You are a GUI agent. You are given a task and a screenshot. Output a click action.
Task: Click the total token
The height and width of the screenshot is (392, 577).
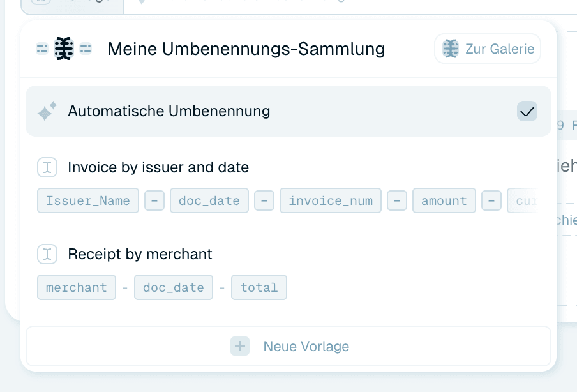pos(259,287)
